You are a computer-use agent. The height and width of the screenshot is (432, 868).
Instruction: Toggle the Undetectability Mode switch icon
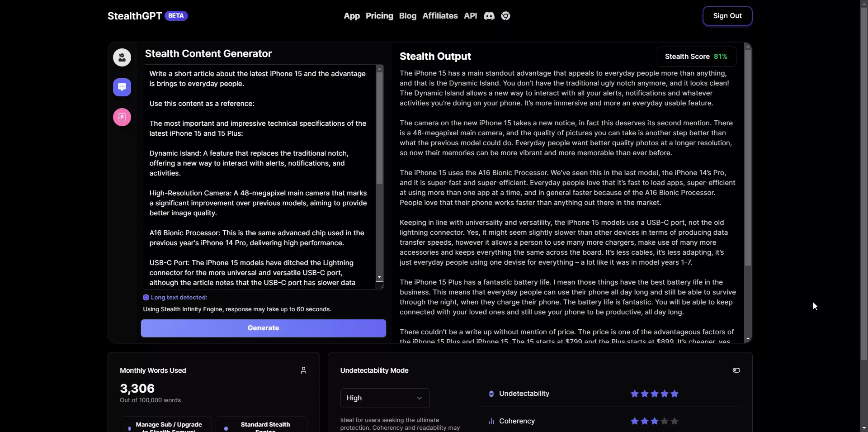point(736,370)
